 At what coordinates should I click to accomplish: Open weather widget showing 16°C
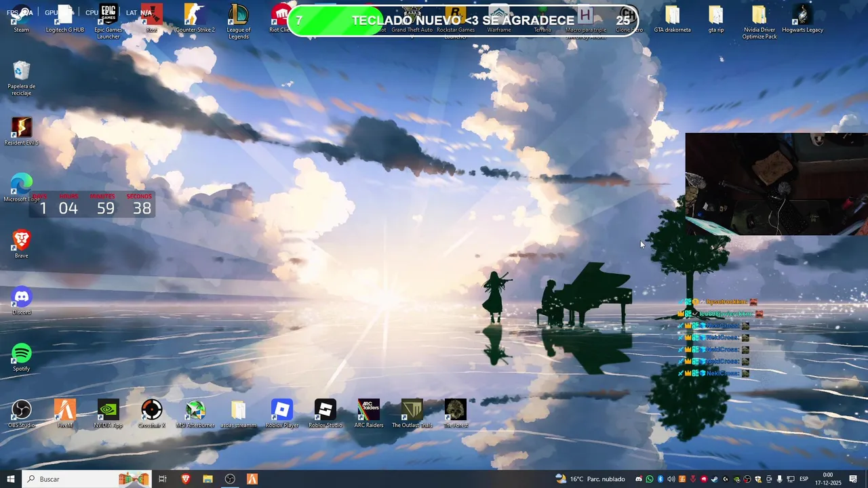590,479
